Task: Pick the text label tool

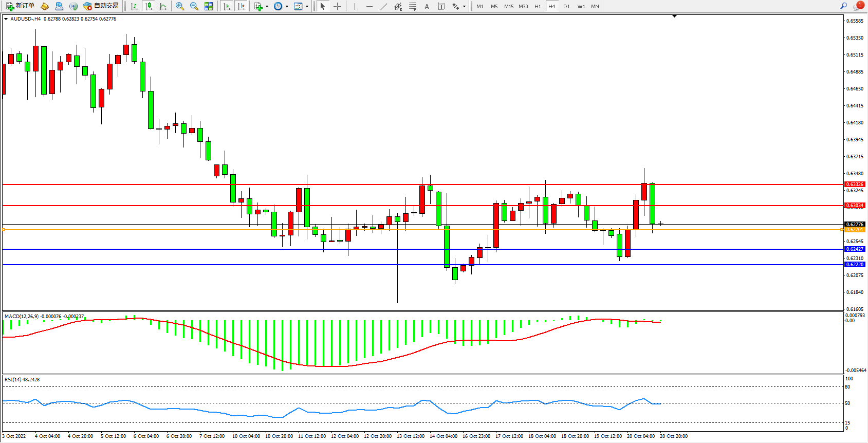Action: coord(441,6)
